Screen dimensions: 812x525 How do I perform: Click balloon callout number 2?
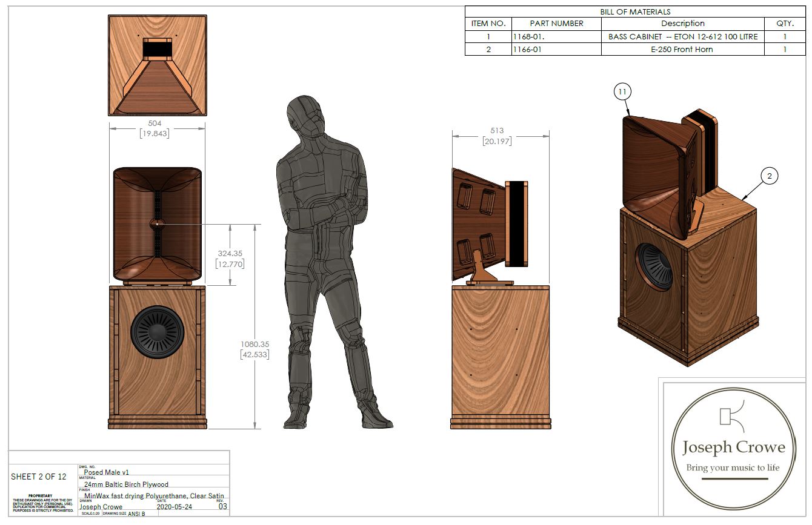(768, 176)
